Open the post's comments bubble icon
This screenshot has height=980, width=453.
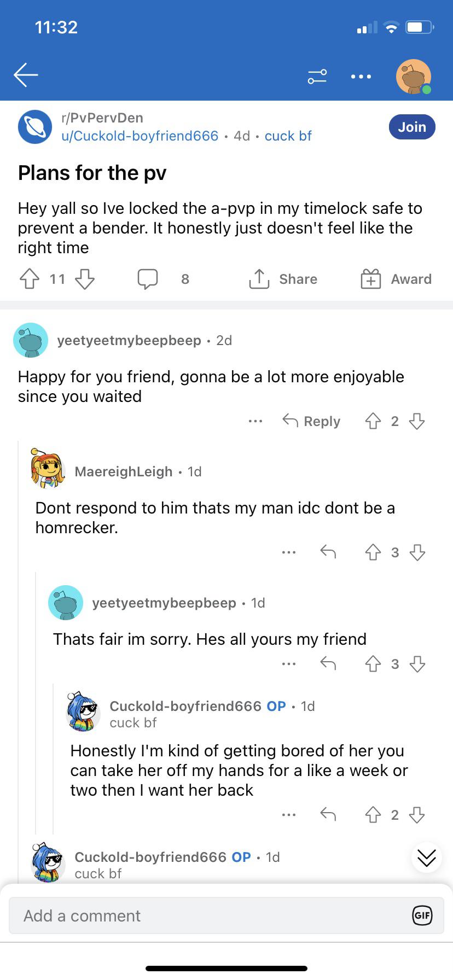pyautogui.click(x=148, y=279)
